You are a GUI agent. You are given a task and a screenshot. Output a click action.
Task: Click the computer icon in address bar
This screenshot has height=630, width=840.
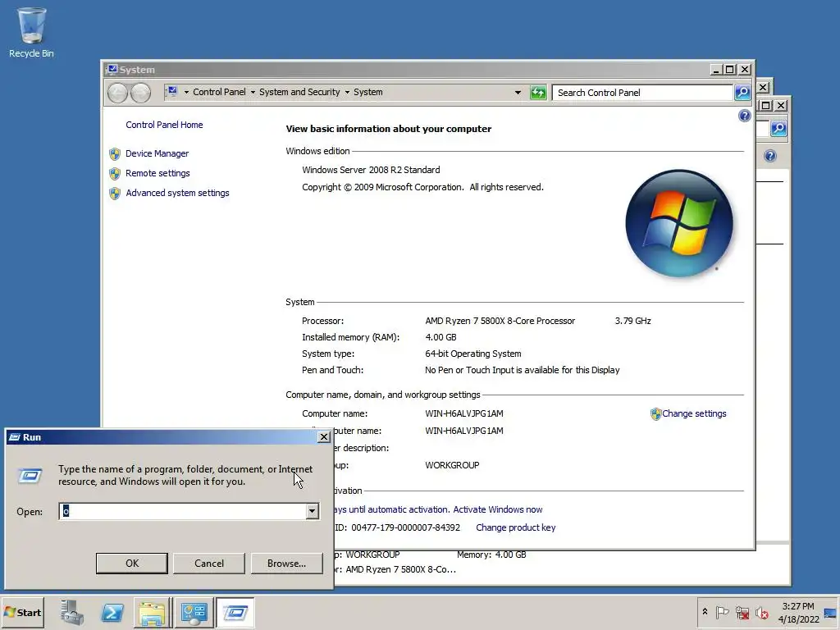pyautogui.click(x=172, y=92)
